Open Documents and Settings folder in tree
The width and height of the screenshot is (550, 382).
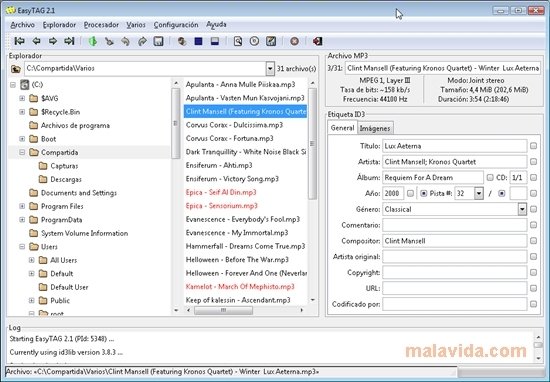pyautogui.click(x=79, y=193)
